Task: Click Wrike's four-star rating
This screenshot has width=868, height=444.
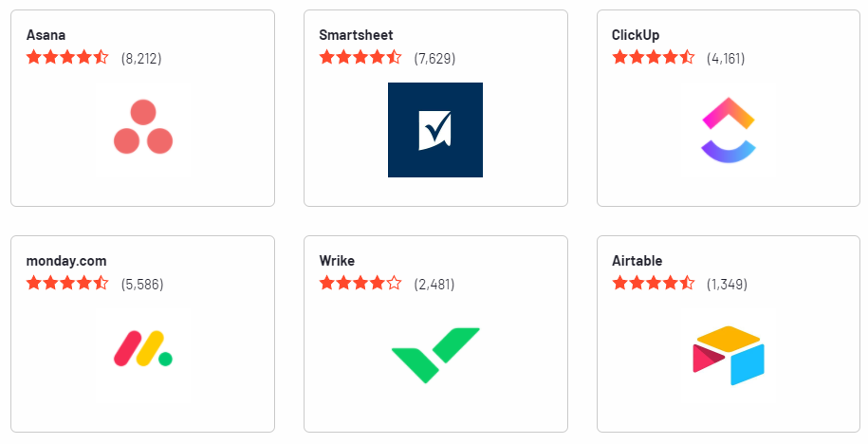Action: pyautogui.click(x=360, y=283)
